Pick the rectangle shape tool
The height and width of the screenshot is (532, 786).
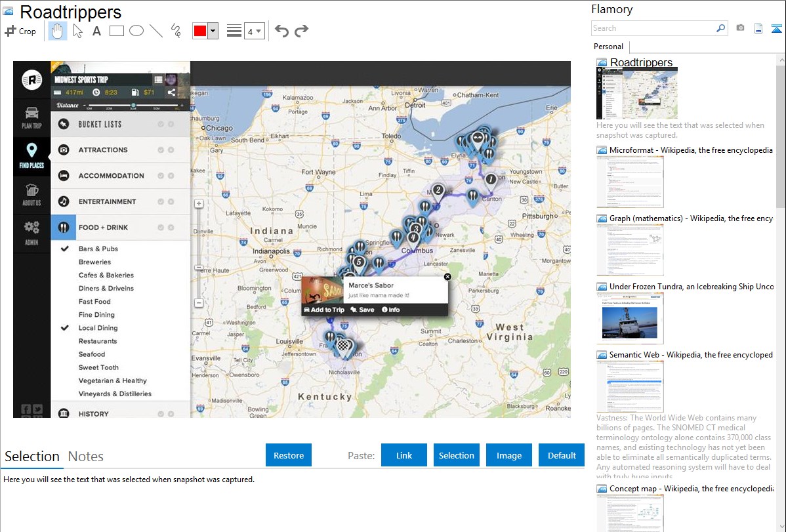[x=117, y=31]
